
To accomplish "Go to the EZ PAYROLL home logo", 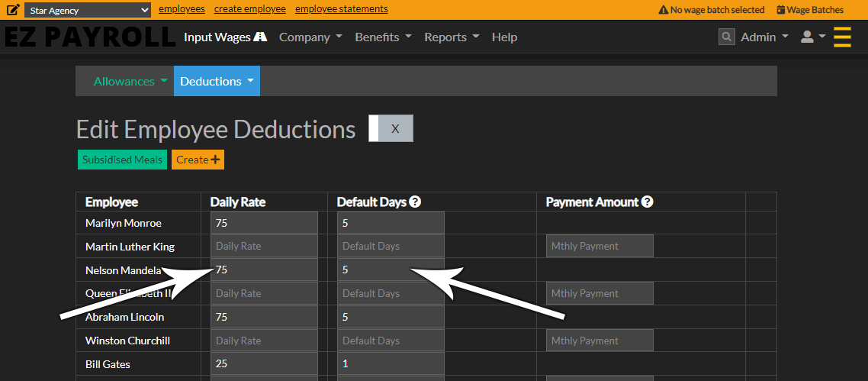I will (90, 37).
